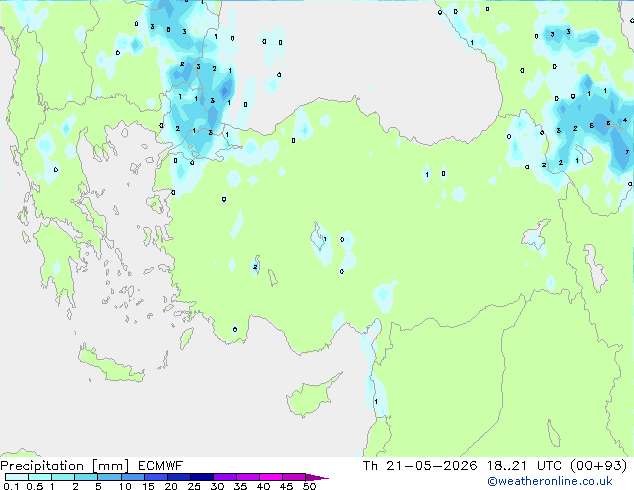Click the purple arrow at legend end

(317, 477)
